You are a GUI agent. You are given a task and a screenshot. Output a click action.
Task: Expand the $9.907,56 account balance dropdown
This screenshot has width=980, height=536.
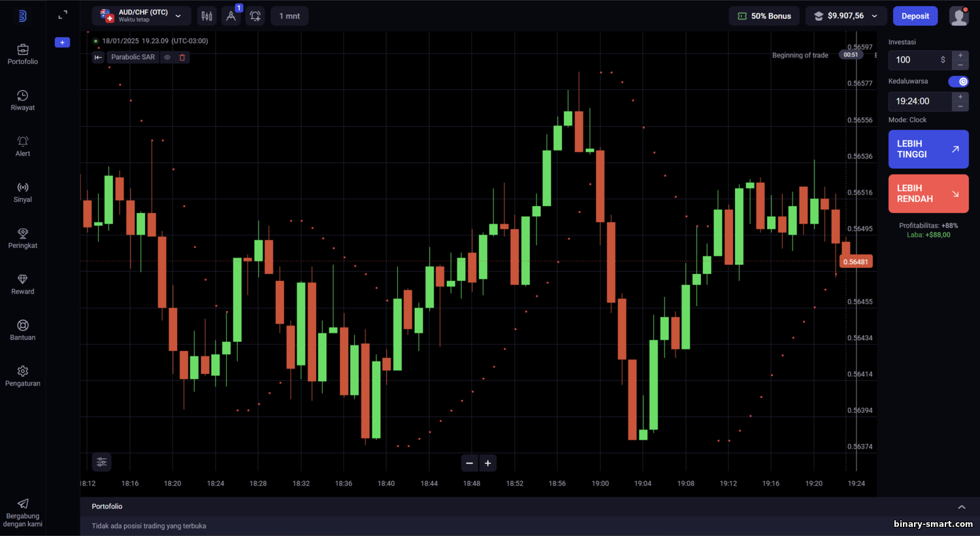click(846, 16)
